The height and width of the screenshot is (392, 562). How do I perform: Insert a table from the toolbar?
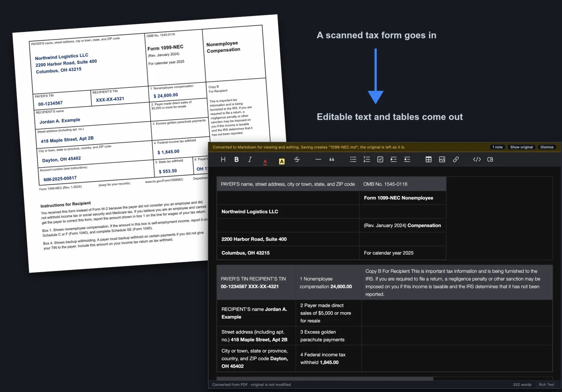(x=429, y=159)
